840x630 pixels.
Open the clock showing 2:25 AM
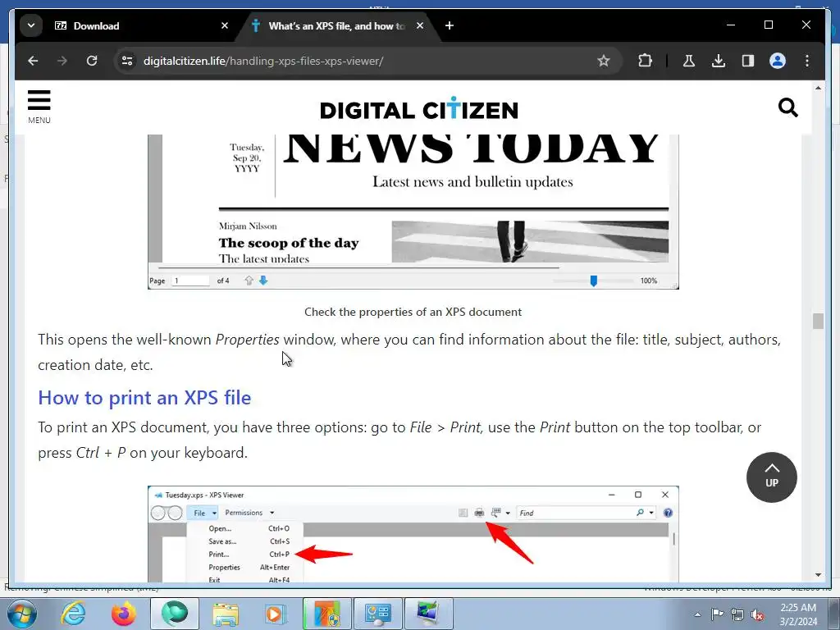pyautogui.click(x=798, y=614)
